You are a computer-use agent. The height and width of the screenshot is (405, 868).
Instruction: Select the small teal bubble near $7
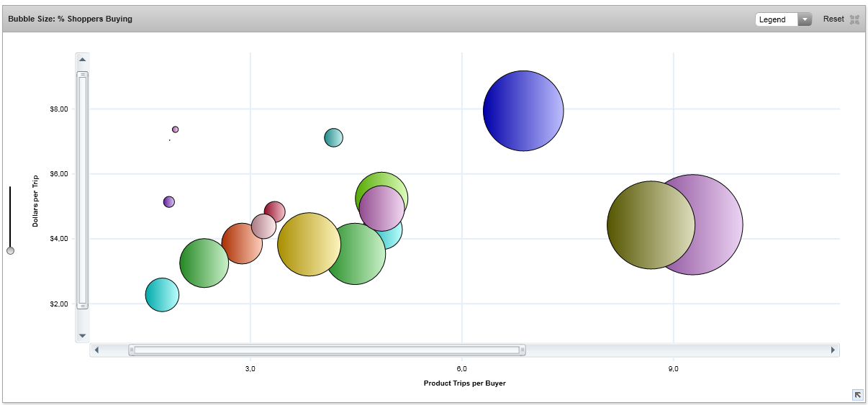pyautogui.click(x=333, y=137)
